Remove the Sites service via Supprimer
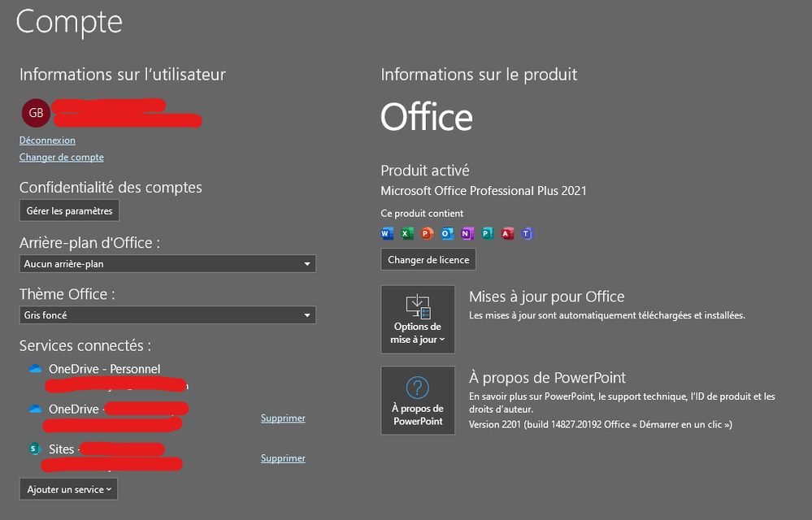This screenshot has height=520, width=812. 283,458
